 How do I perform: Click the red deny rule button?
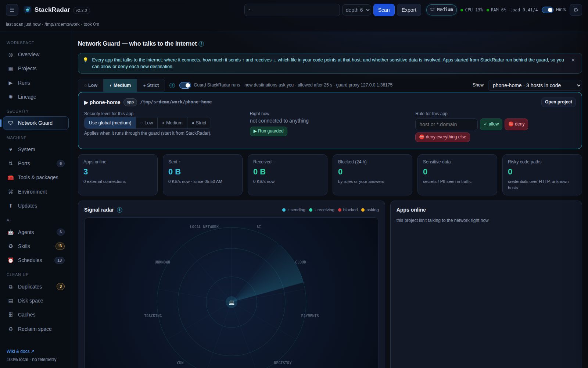(516, 124)
